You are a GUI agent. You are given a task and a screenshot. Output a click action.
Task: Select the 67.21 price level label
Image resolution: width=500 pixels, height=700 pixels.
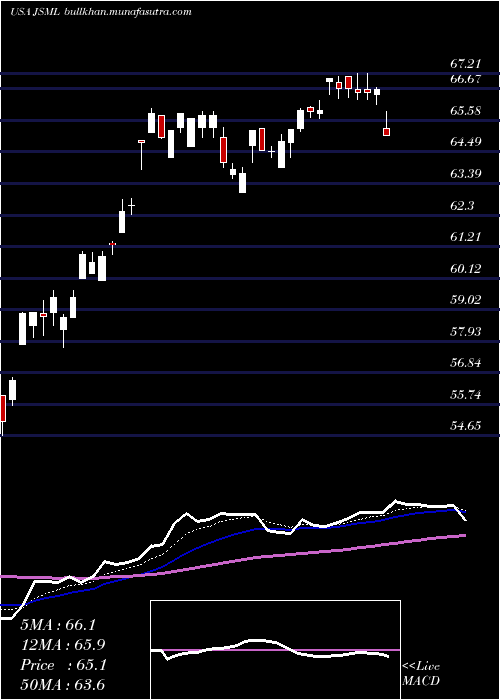[465, 63]
